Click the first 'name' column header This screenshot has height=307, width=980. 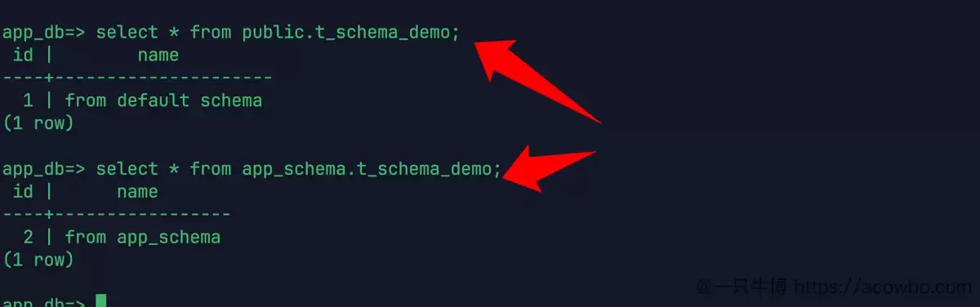[x=158, y=56]
